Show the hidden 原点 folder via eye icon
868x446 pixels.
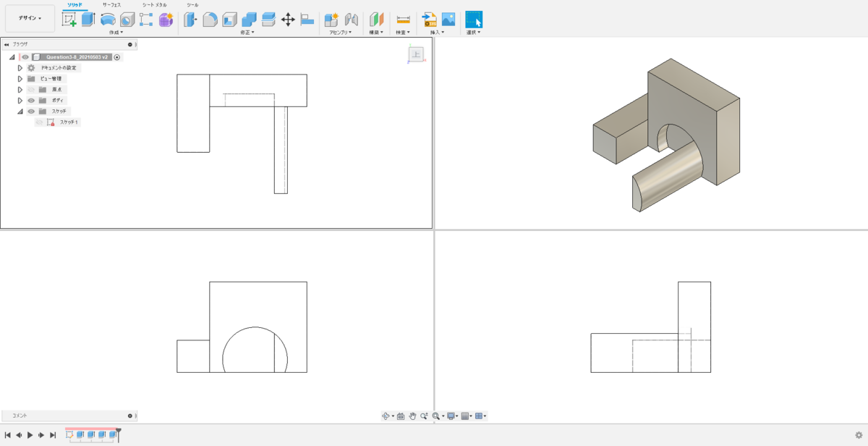tap(31, 90)
